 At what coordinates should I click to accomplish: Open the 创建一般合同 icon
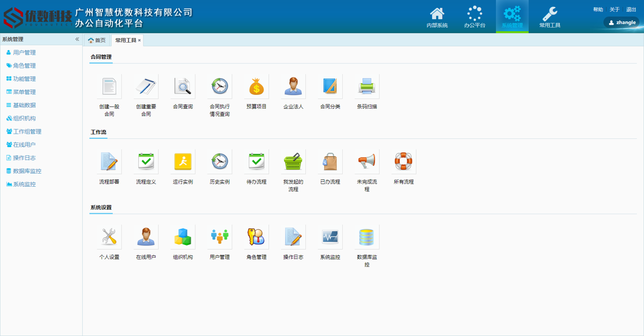pos(109,87)
